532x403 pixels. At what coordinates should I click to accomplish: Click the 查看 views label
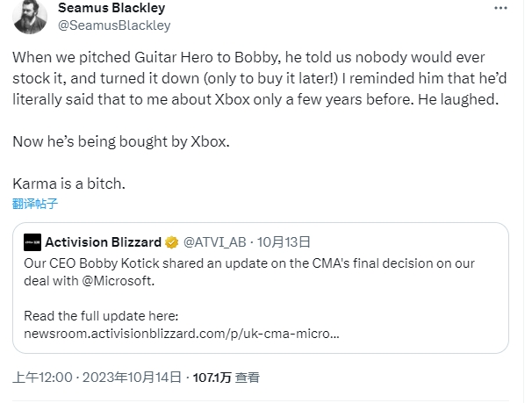248,378
